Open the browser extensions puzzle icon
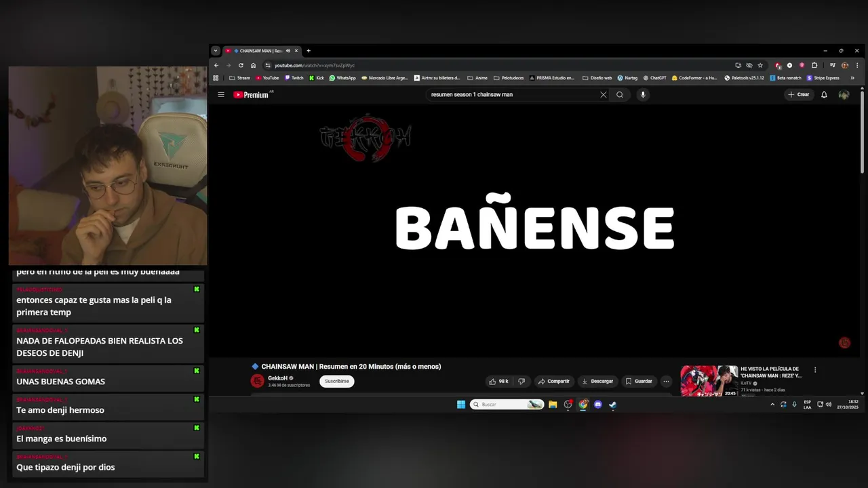The width and height of the screenshot is (868, 488). tap(814, 66)
